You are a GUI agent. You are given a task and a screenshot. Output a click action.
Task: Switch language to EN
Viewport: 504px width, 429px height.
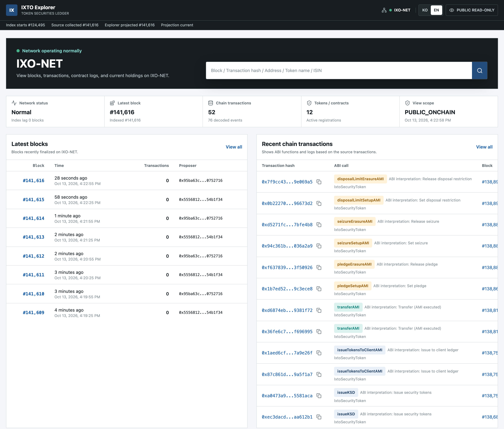pyautogui.click(x=436, y=10)
